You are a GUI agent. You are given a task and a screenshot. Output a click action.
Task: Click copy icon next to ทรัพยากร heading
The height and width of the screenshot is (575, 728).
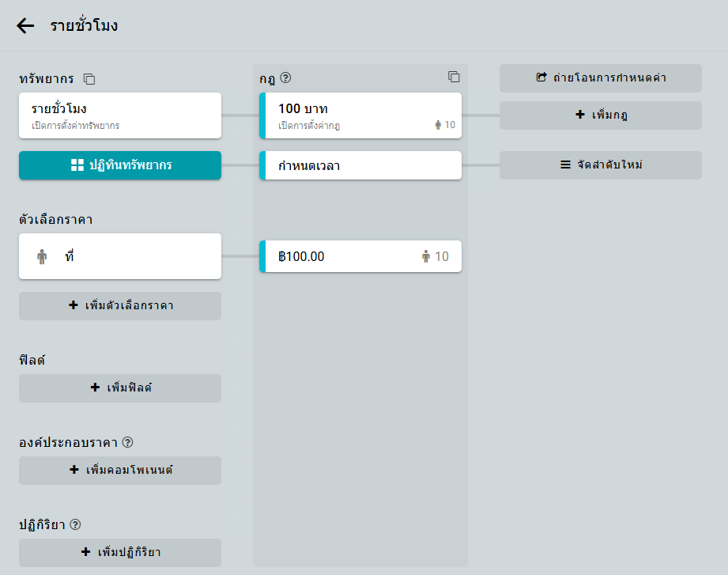[x=90, y=79]
